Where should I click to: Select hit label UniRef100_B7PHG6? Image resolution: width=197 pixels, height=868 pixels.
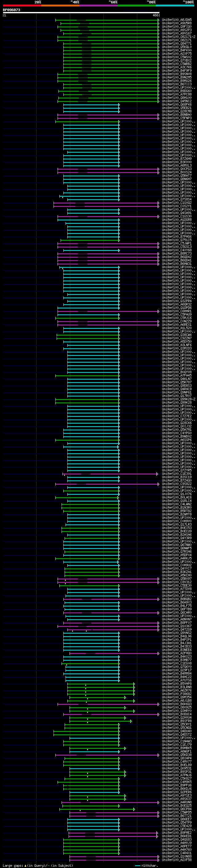click(177, 237)
